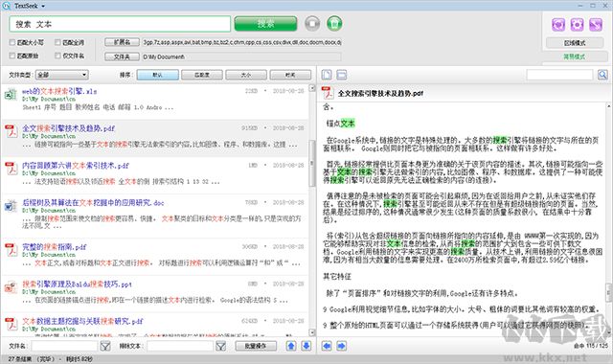613x364 pixels.
Task: Click the 排除文本 filter input field
Action: [x=180, y=346]
